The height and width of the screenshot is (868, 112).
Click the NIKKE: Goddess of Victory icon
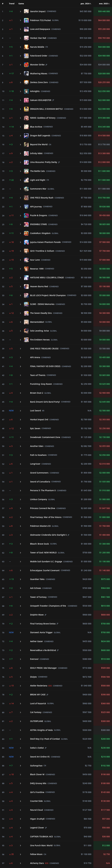point(26,118)
